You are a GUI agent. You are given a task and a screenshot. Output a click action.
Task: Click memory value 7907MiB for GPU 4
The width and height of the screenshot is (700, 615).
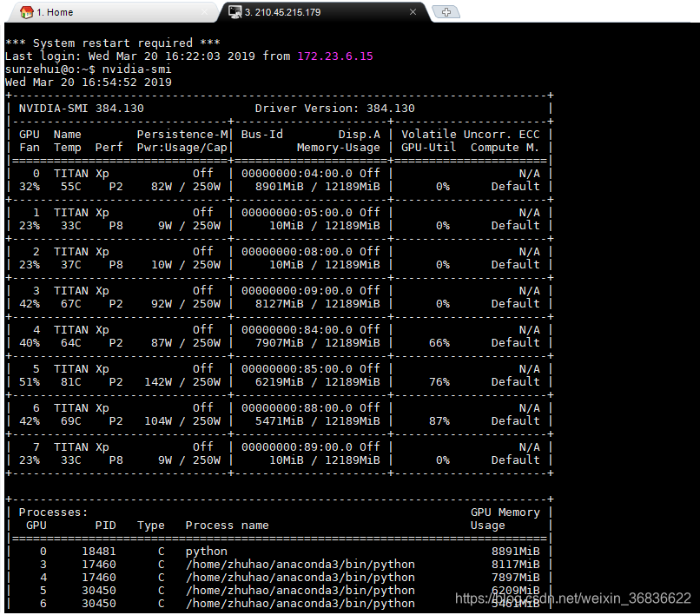tap(280, 343)
